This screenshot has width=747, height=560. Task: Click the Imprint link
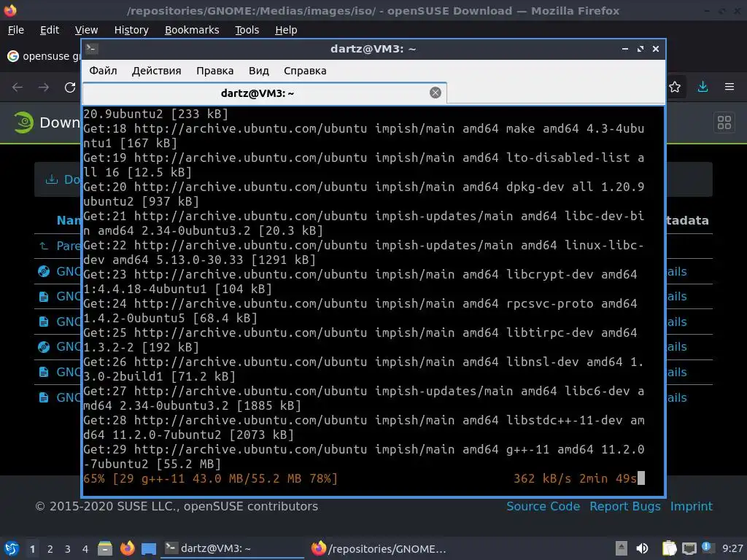[692, 506]
